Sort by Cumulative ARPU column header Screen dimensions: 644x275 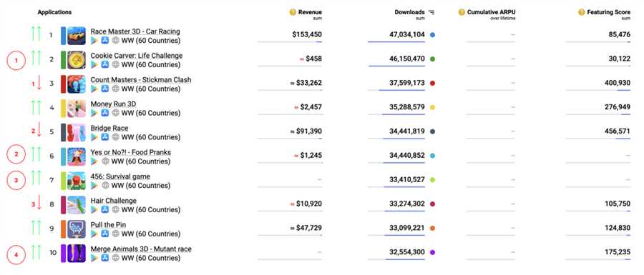491,12
